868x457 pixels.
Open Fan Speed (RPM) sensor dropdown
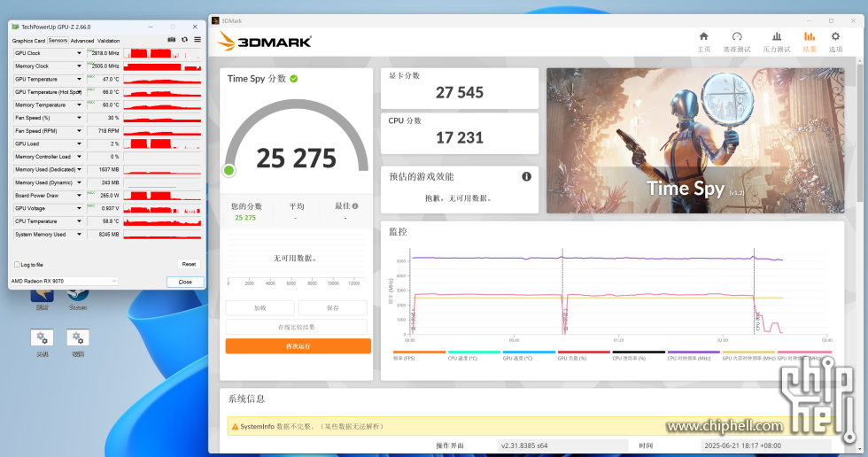click(x=79, y=130)
